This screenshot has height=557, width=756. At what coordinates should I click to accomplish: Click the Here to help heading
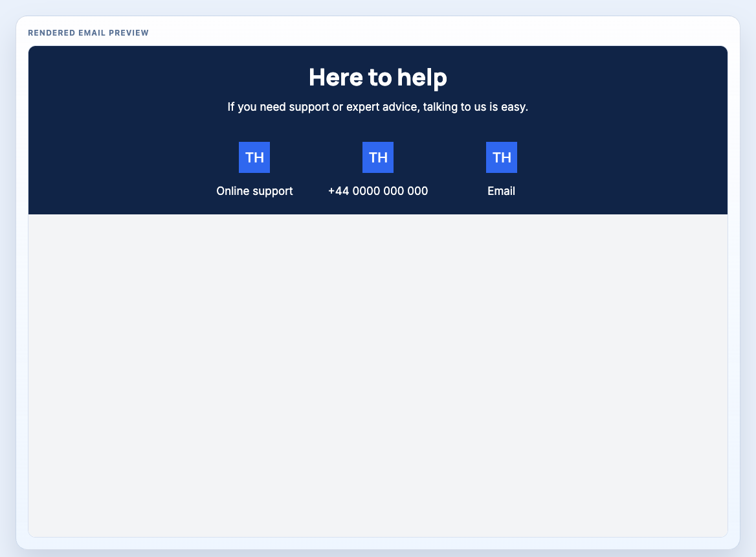coord(378,77)
